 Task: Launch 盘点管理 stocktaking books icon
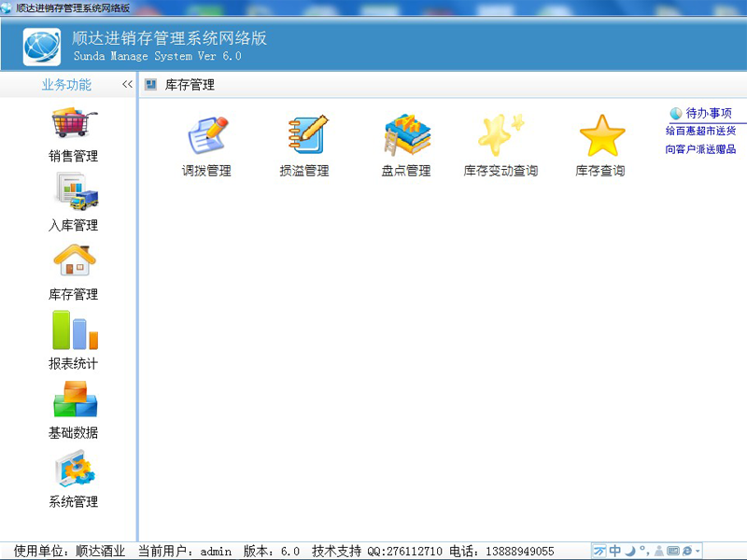[x=406, y=136]
